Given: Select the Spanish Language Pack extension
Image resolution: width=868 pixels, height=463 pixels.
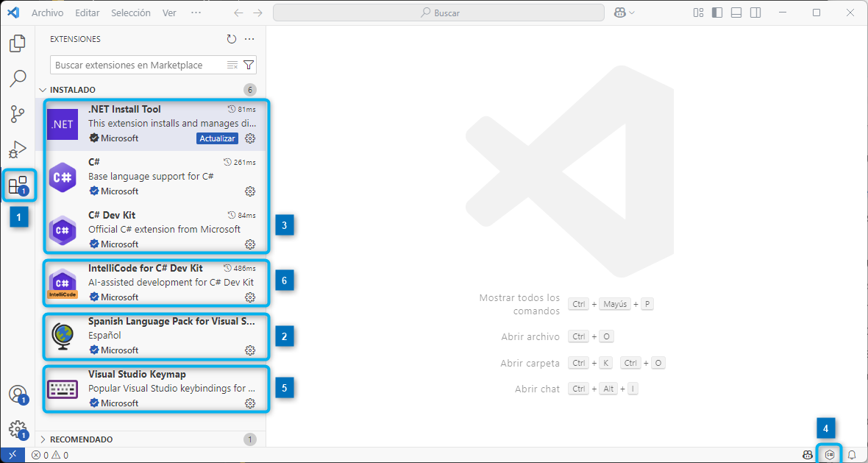Looking at the screenshot, I should (x=151, y=336).
